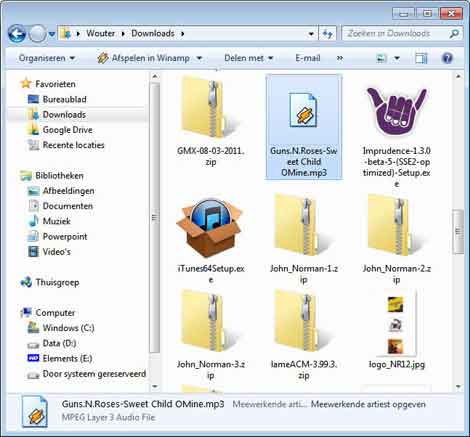470x437 pixels.
Task: Click MPEG Layer 3 Audio File text
Action: point(108,418)
